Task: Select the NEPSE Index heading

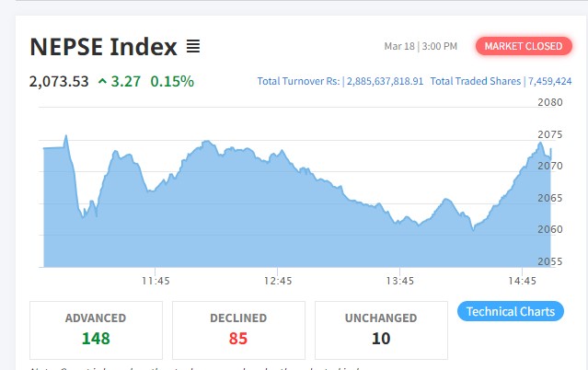Action: click(x=103, y=46)
